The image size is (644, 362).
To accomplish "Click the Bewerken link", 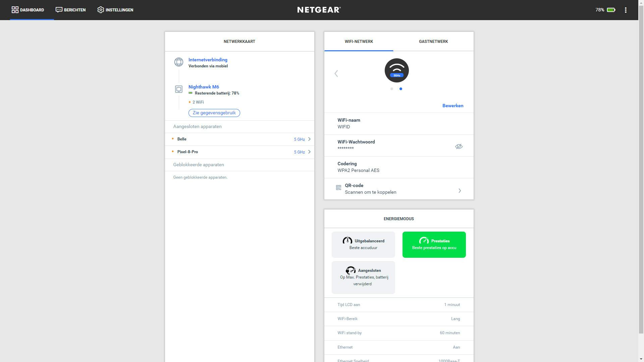I will [452, 106].
